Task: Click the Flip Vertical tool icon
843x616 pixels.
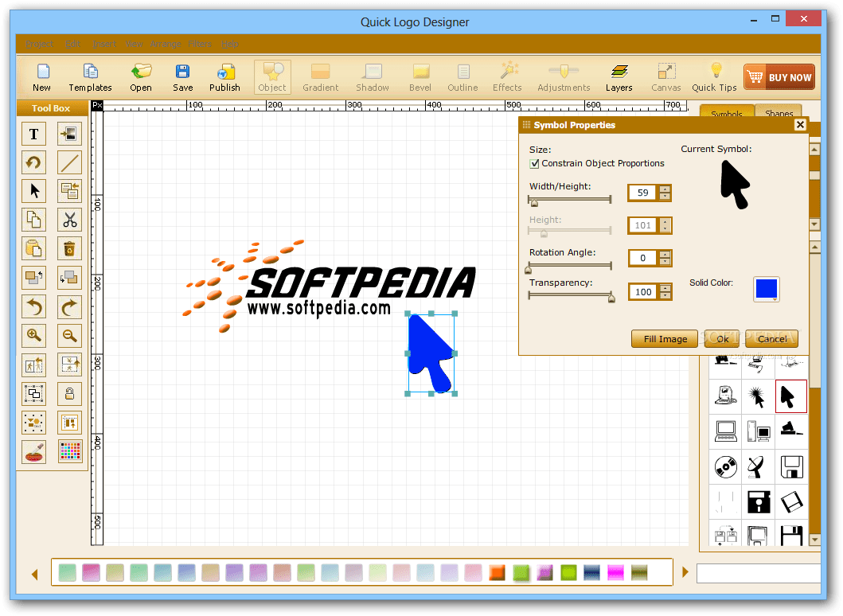Action: tap(70, 365)
